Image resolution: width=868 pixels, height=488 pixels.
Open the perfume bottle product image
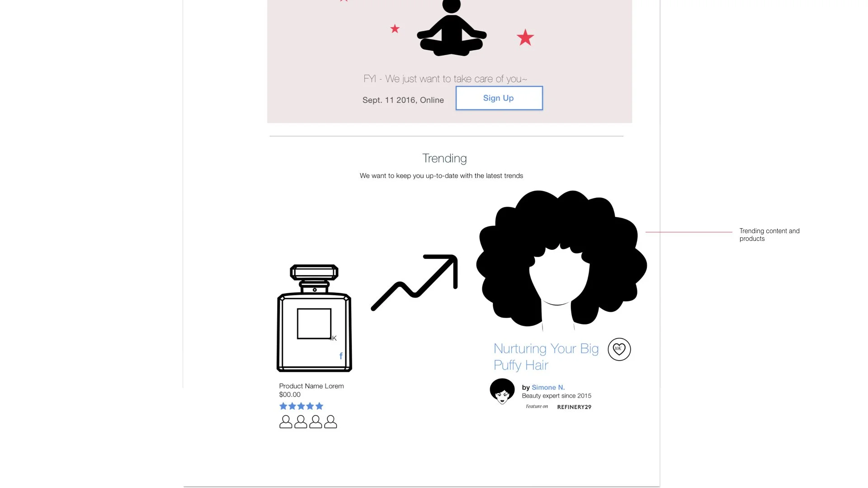click(x=314, y=318)
